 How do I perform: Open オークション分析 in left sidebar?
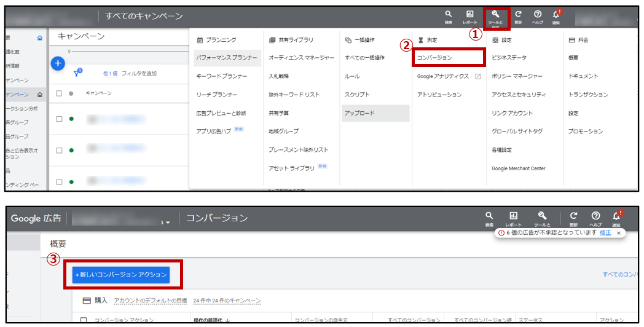click(22, 108)
